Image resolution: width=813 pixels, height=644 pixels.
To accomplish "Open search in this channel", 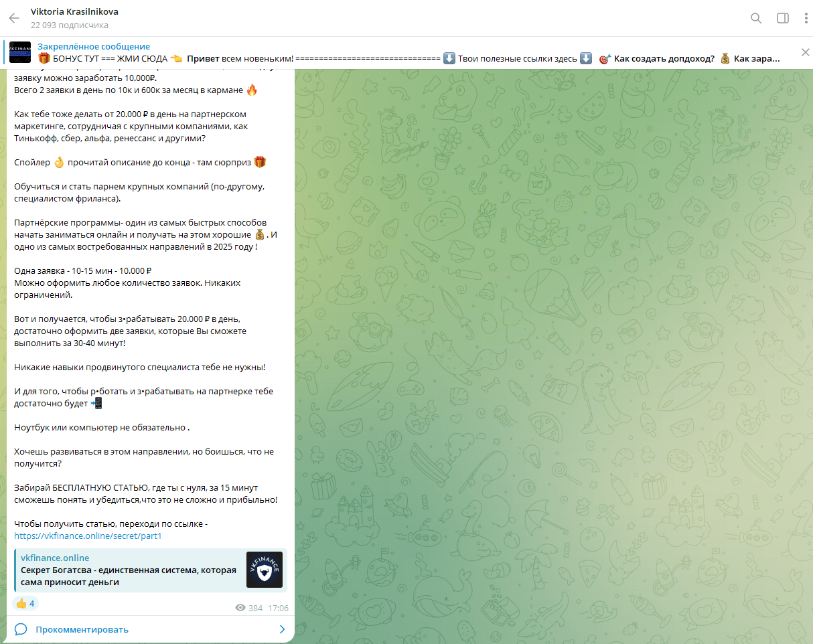I will (756, 18).
